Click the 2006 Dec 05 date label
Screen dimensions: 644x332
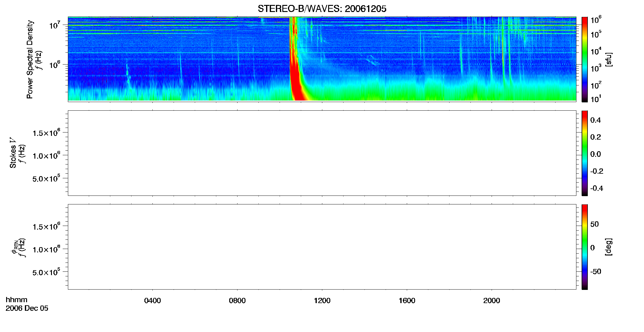coord(27,308)
